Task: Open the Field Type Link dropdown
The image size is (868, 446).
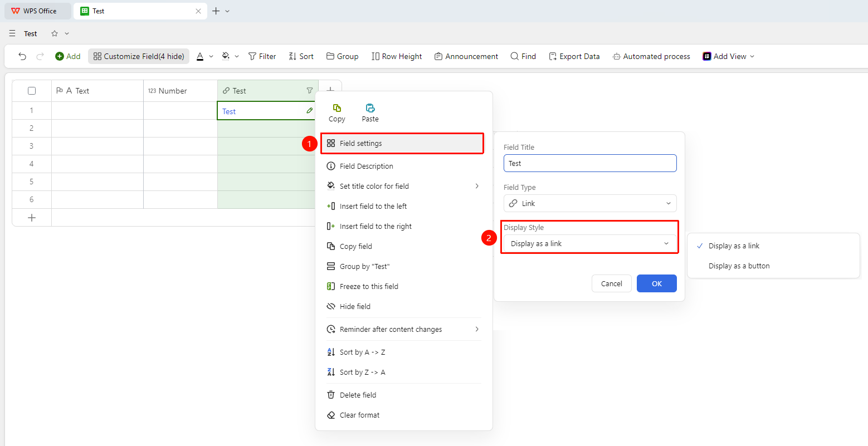Action: [590, 203]
